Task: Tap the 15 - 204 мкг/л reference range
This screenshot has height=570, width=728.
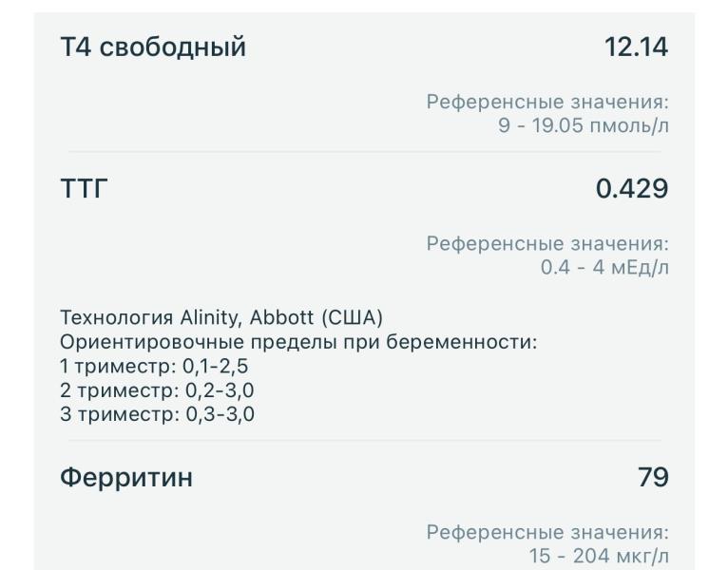Action: point(599,556)
